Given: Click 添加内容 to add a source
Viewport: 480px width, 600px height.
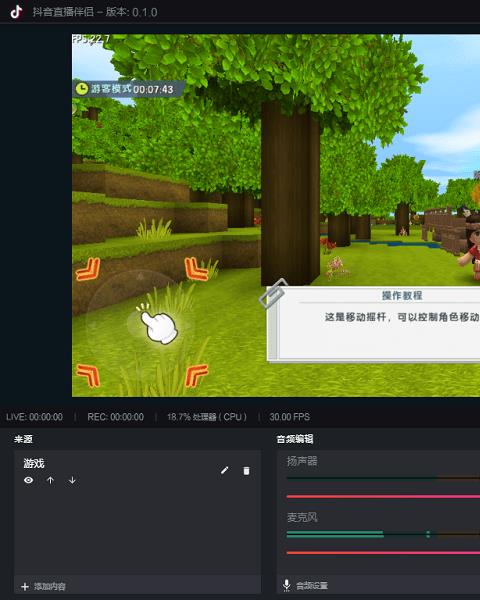Looking at the screenshot, I should coord(49,586).
